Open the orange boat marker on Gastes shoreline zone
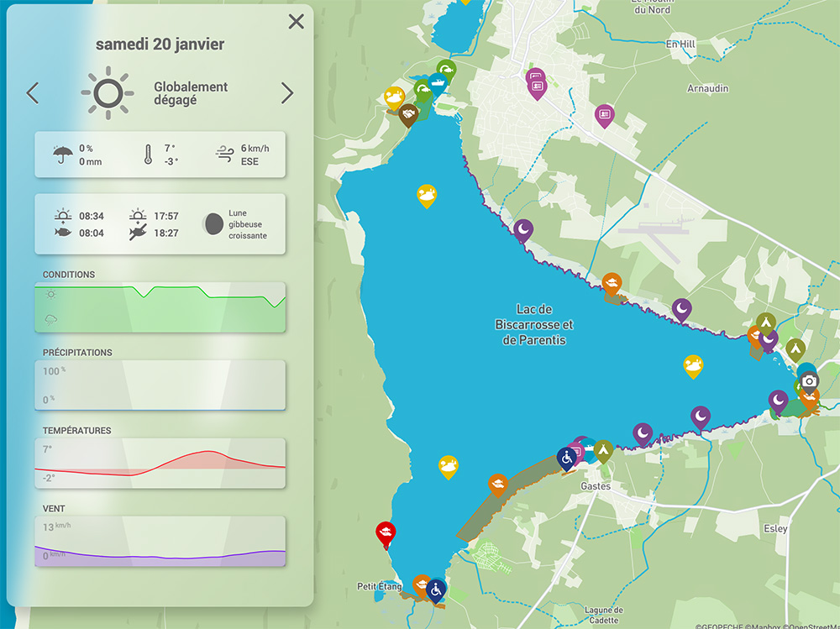This screenshot has height=629, width=840. 498,485
